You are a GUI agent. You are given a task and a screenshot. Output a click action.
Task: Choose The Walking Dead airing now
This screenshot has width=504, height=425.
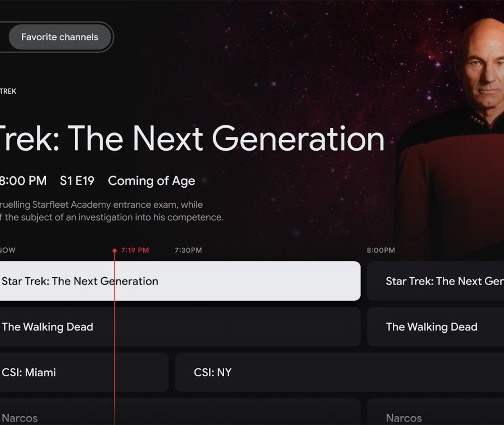tap(180, 327)
